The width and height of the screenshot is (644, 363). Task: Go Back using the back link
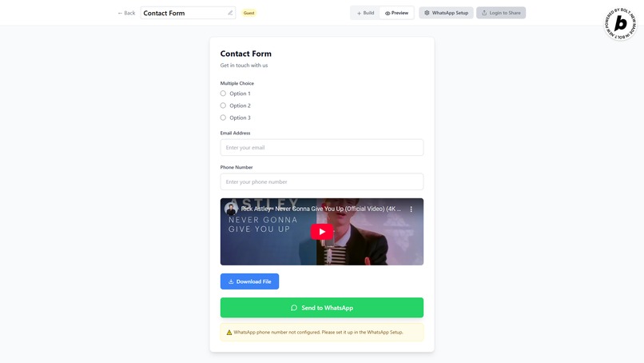pos(126,13)
